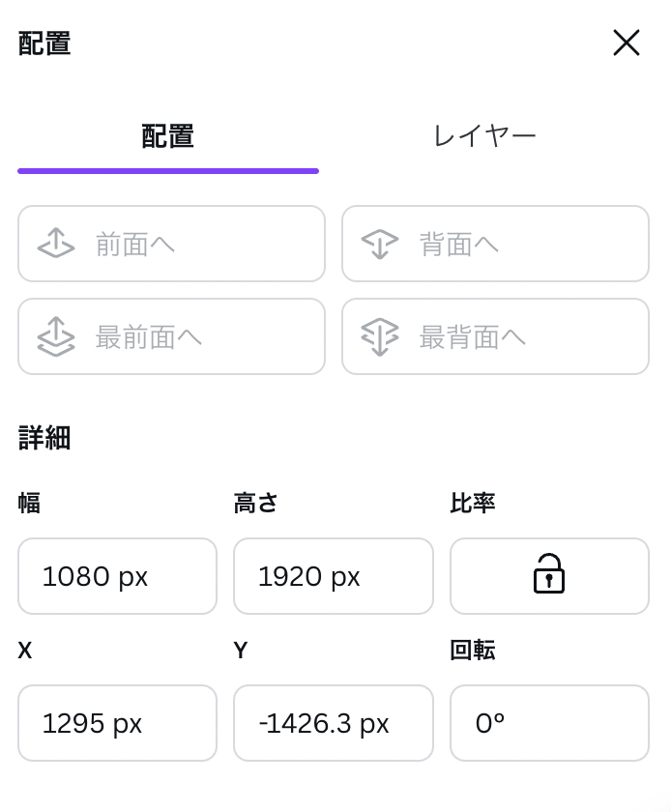Click the 比率 label above the lock
Screen dimensions: 671x812
point(473,504)
